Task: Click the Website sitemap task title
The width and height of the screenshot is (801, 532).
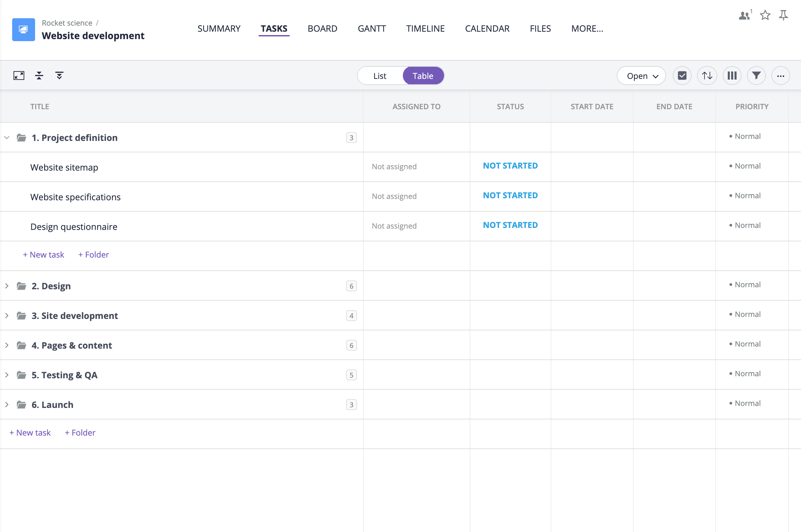Action: [65, 166]
